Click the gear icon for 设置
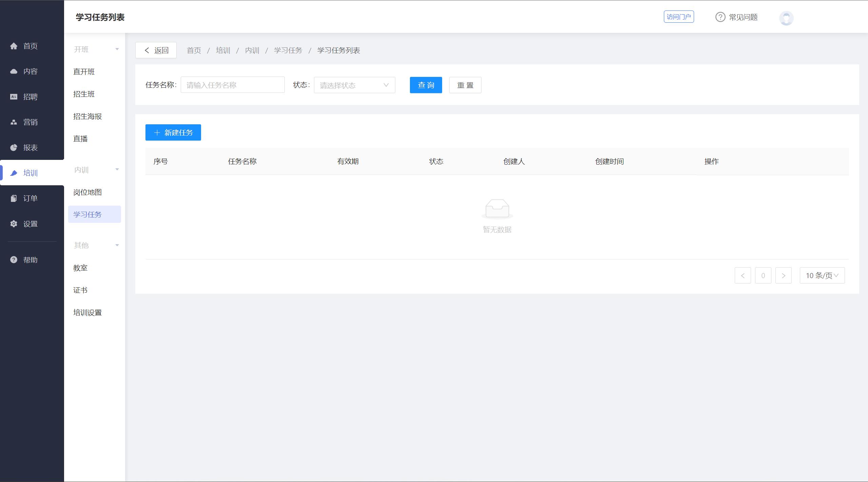The image size is (868, 482). pyautogui.click(x=14, y=224)
